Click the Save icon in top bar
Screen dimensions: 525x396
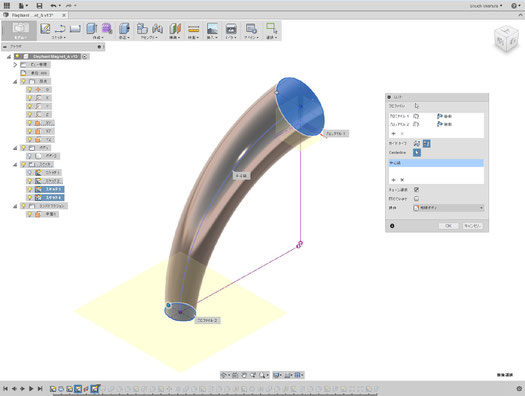(39, 6)
